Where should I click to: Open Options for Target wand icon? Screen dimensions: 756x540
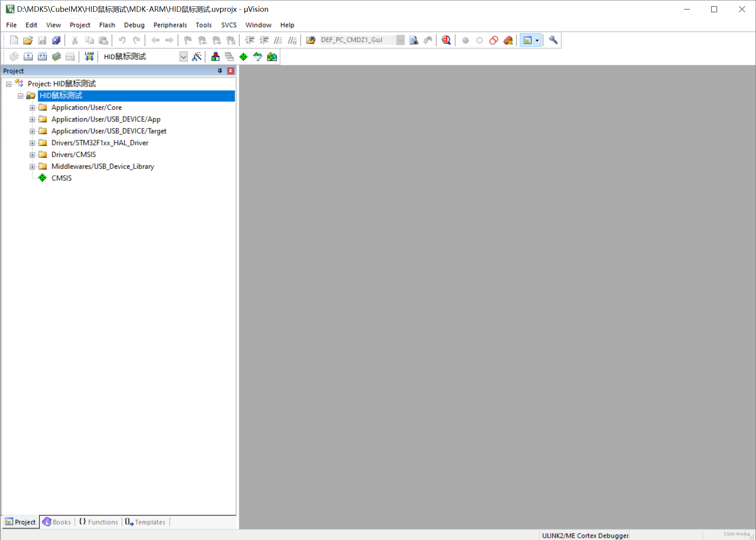point(197,57)
